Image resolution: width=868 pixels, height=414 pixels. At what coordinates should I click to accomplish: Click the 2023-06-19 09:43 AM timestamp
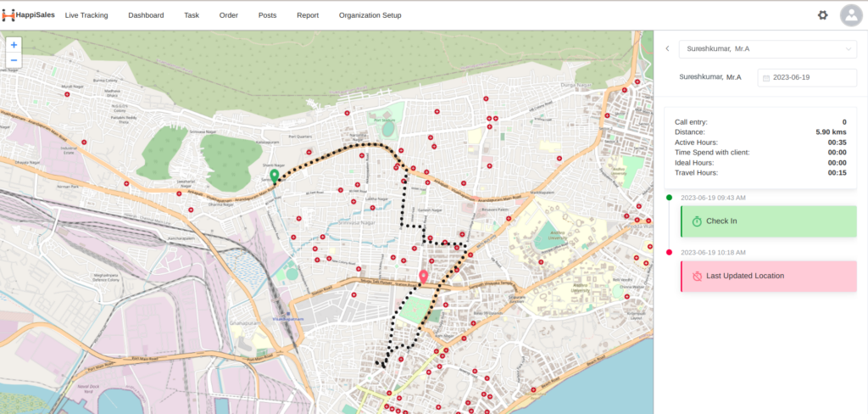(x=713, y=198)
